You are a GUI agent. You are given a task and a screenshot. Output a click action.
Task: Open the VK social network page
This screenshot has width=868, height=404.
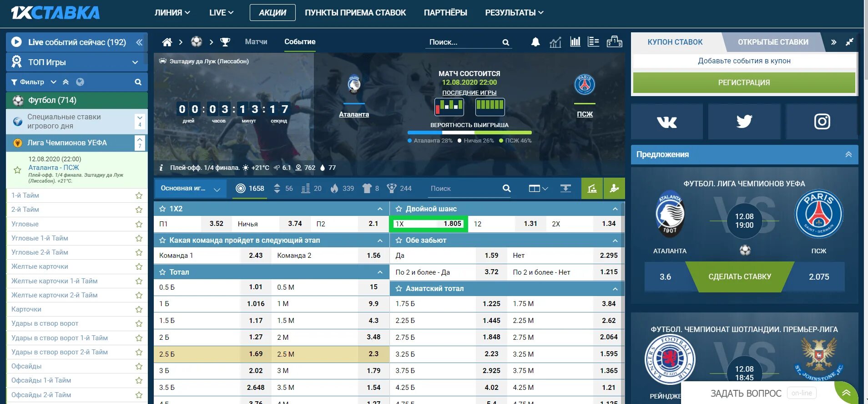tap(667, 122)
